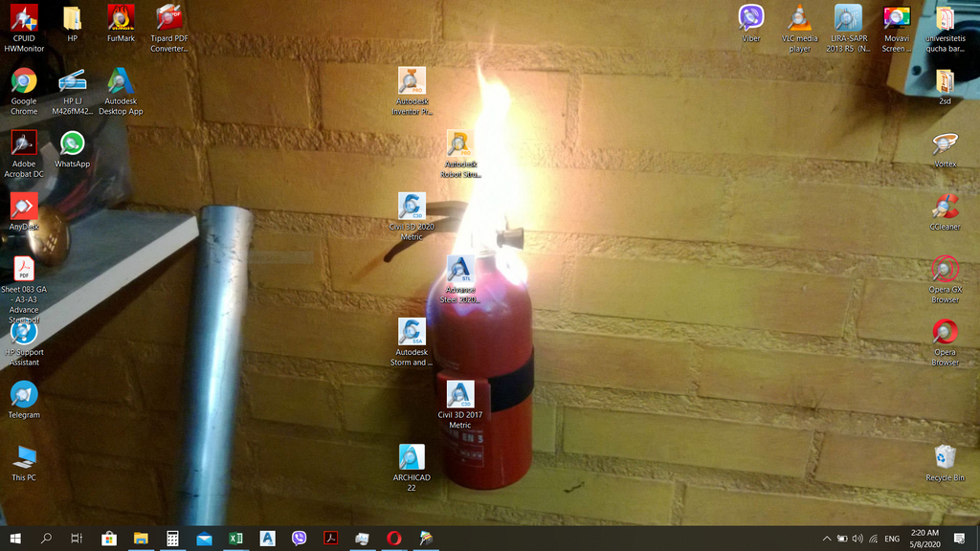Show hidden system tray icons

tap(826, 538)
